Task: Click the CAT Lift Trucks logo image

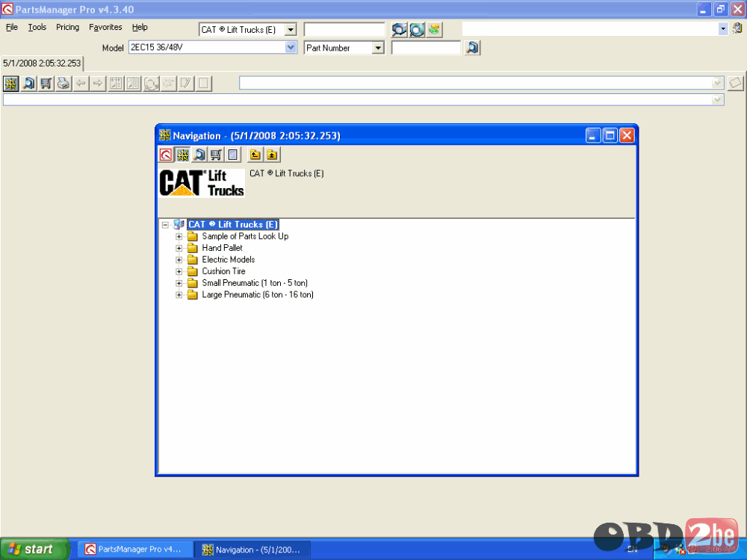Action: tap(202, 183)
